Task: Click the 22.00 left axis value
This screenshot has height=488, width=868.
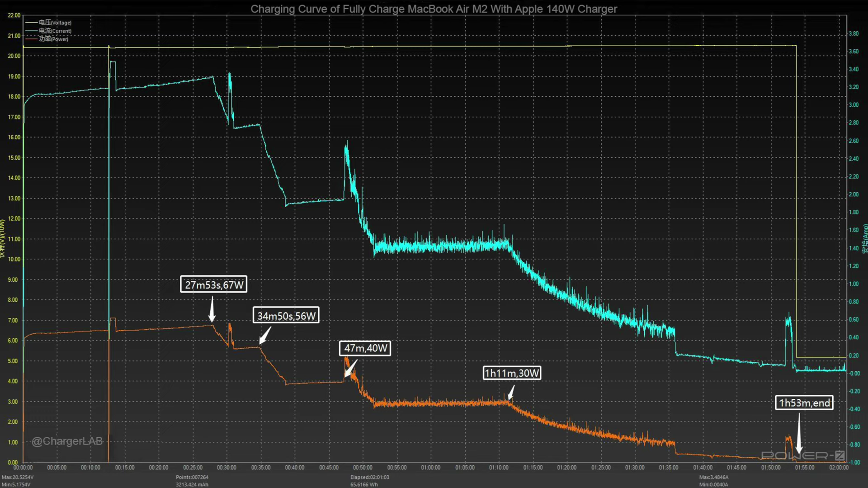Action: (x=14, y=15)
